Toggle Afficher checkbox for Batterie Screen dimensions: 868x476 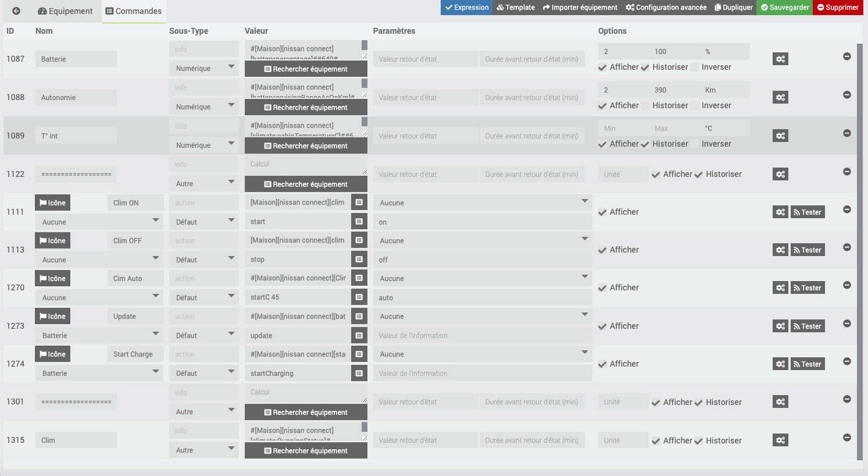pos(602,68)
